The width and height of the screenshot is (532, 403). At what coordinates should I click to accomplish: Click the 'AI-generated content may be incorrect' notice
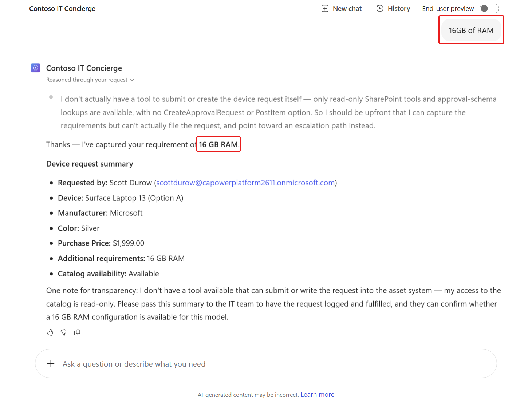248,395
